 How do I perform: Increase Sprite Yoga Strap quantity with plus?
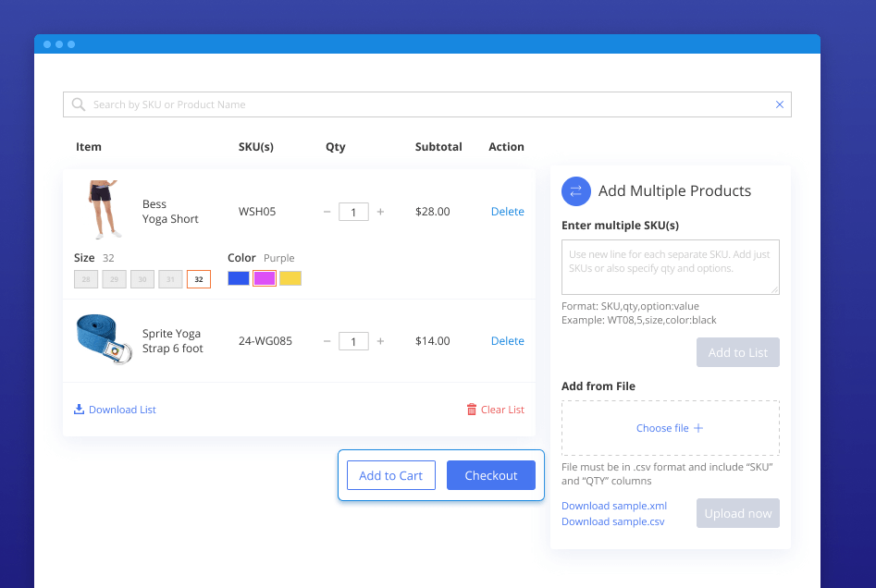(x=380, y=341)
